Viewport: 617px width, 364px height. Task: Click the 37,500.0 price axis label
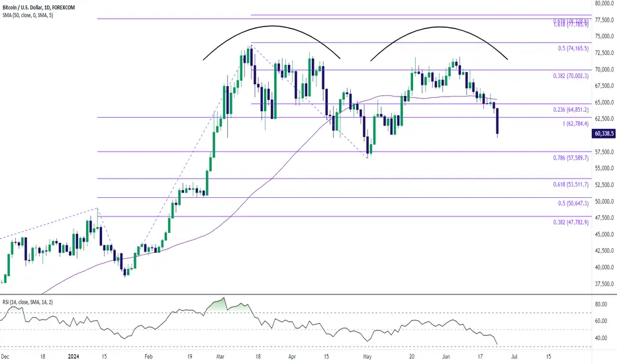click(x=604, y=284)
